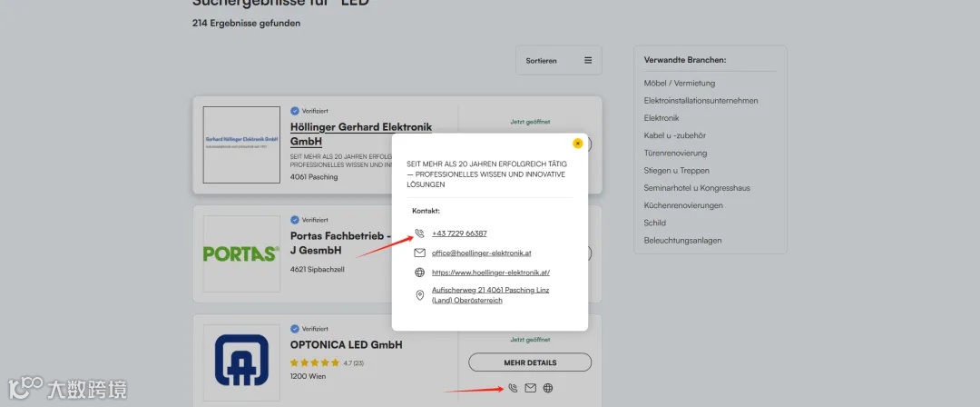Click the phone icon in contact popup

[420, 233]
